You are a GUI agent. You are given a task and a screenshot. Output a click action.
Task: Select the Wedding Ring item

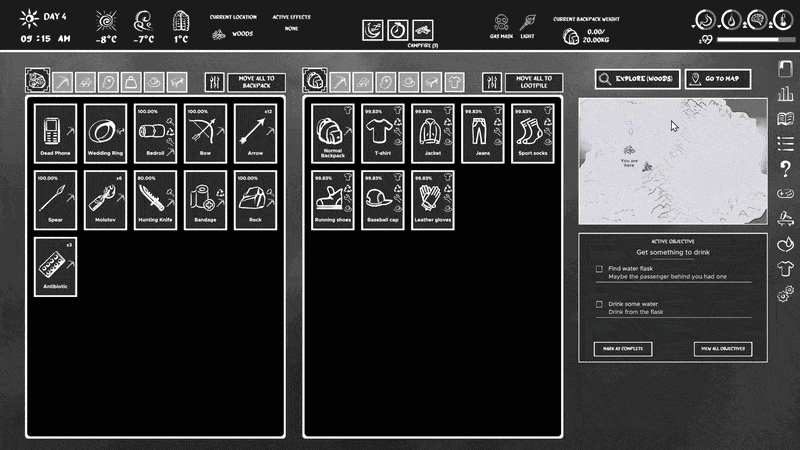[x=105, y=134]
